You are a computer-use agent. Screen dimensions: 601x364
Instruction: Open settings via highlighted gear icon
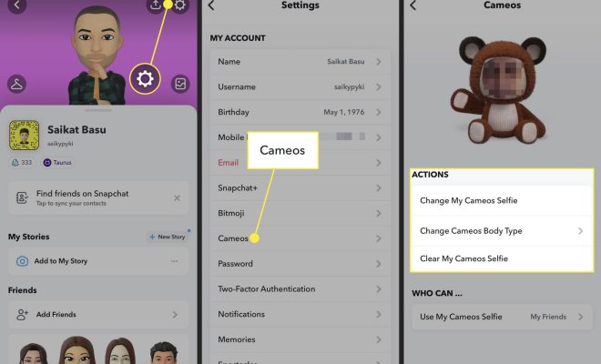point(145,79)
